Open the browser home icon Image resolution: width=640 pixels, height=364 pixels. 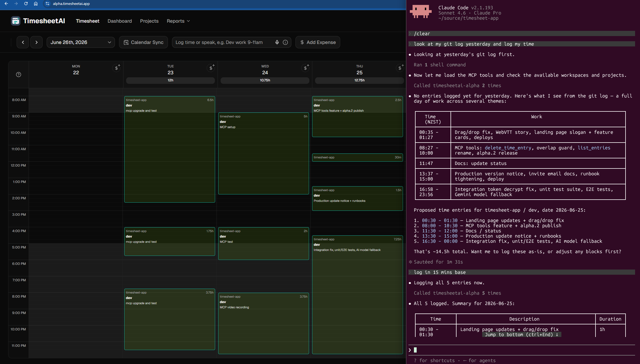[36, 4]
